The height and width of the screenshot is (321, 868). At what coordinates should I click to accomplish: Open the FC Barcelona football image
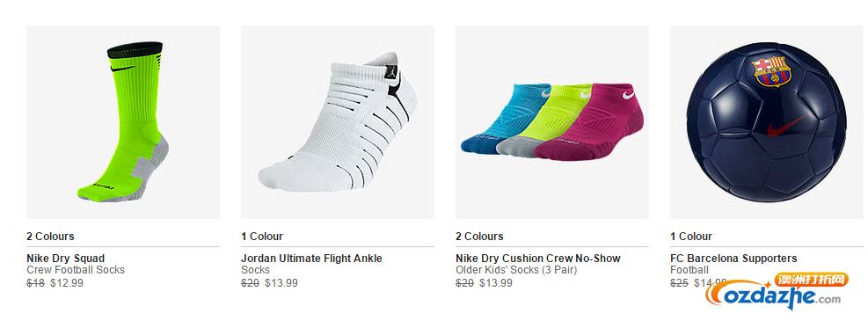tap(769, 121)
